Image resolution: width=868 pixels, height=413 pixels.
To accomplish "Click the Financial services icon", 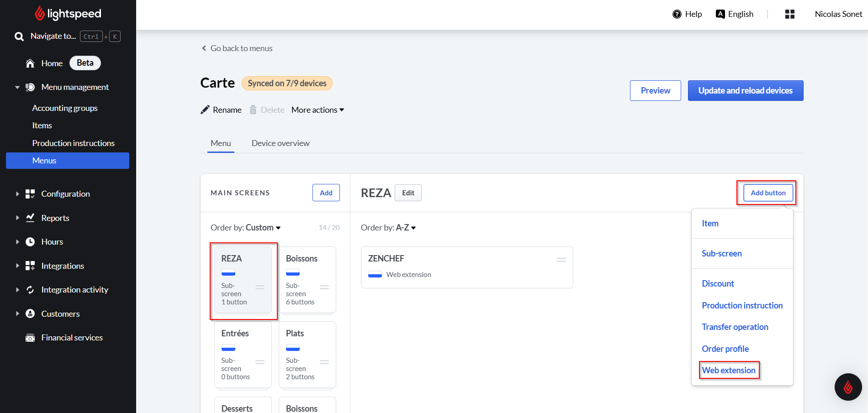I will 30,338.
